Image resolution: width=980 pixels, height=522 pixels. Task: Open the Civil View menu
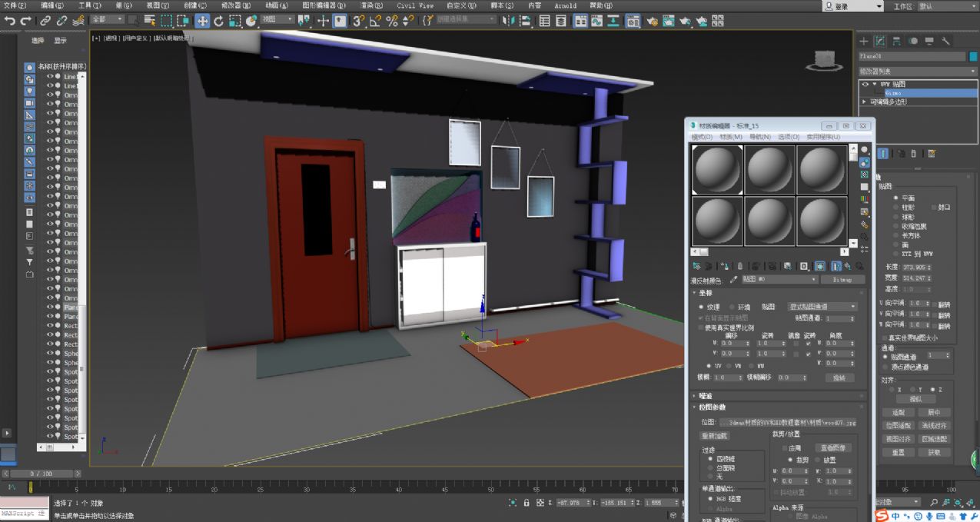tap(415, 5)
